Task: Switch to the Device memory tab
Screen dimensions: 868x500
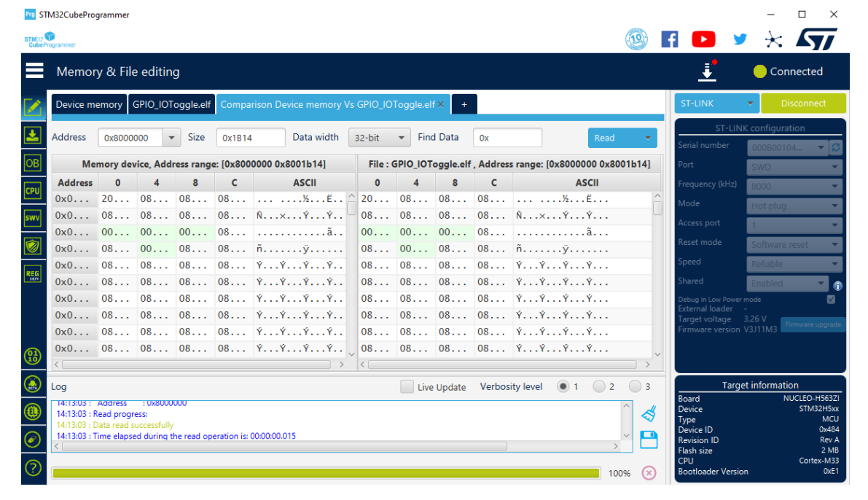Action: [89, 104]
